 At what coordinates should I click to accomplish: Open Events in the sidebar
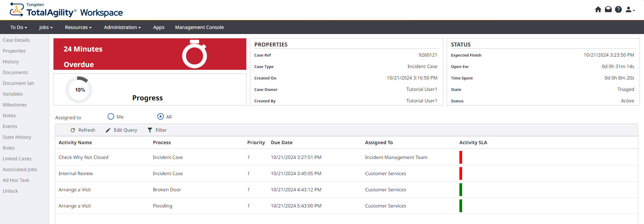tap(10, 126)
